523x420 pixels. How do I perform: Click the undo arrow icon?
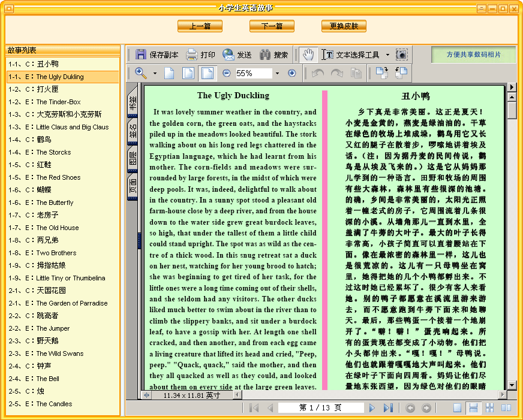click(x=318, y=73)
